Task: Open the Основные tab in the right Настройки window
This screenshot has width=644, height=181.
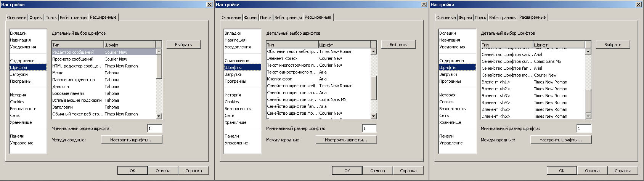Action: point(446,18)
